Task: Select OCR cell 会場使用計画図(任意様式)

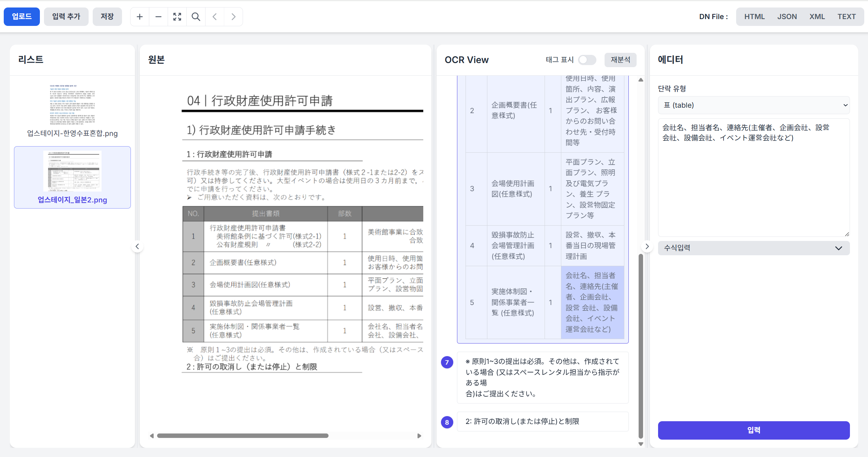Action: 516,189
